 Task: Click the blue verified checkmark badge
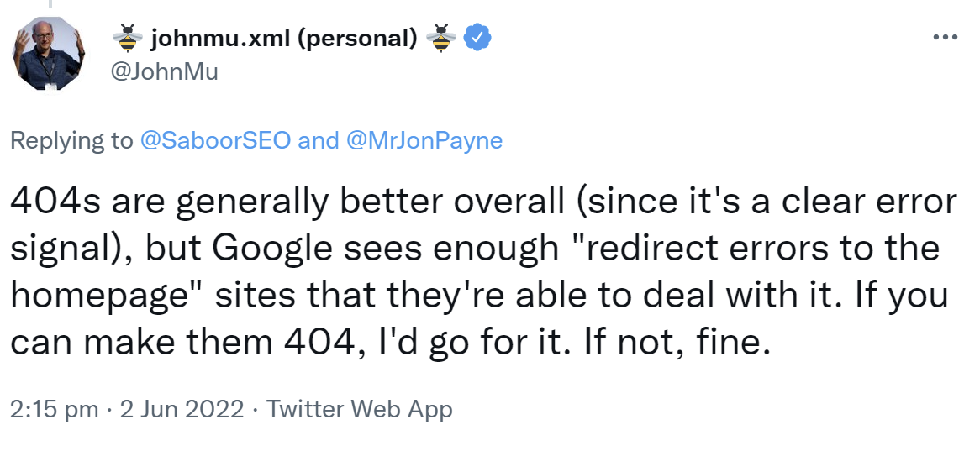coord(479,38)
